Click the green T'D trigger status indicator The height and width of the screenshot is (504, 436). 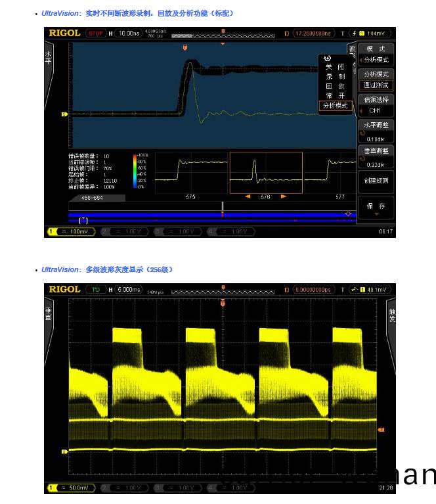(96, 289)
